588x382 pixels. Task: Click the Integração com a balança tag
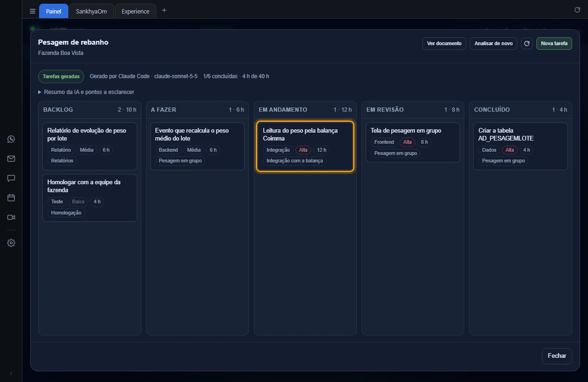[295, 161]
